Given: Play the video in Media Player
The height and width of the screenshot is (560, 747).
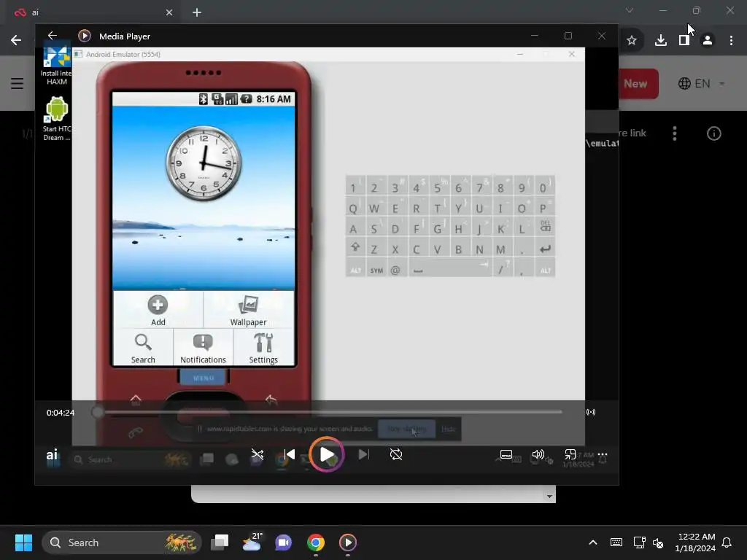Looking at the screenshot, I should [326, 454].
